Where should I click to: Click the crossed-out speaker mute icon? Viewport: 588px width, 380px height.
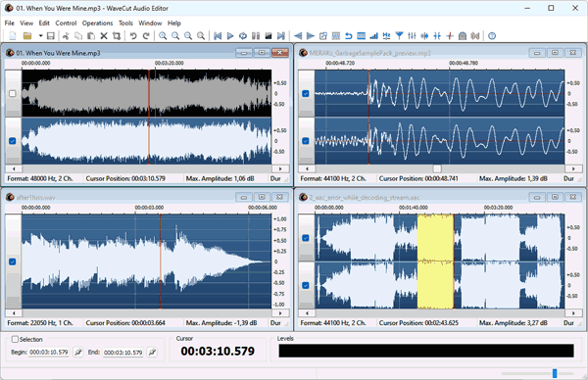(475, 36)
